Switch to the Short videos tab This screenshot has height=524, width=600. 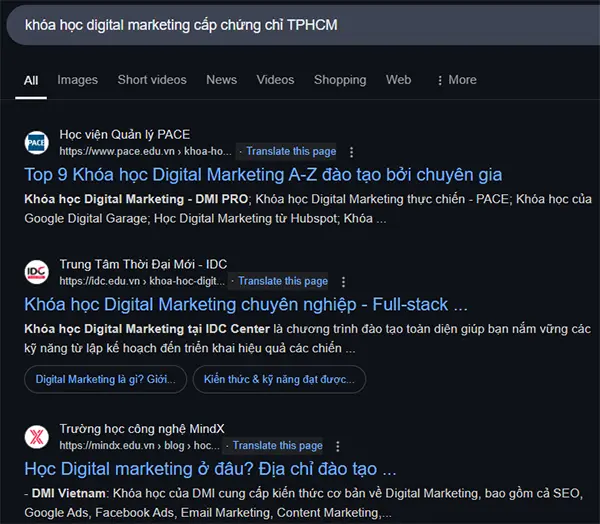point(152,80)
